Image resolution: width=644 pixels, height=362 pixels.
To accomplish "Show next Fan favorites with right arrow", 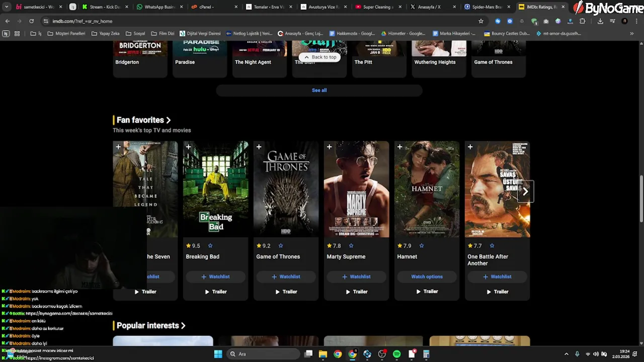I will (525, 192).
